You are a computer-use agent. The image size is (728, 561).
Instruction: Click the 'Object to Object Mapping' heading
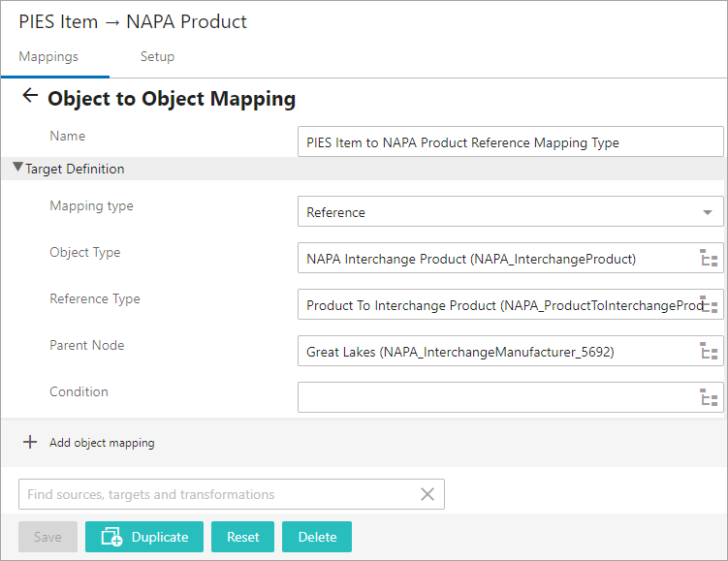[172, 99]
